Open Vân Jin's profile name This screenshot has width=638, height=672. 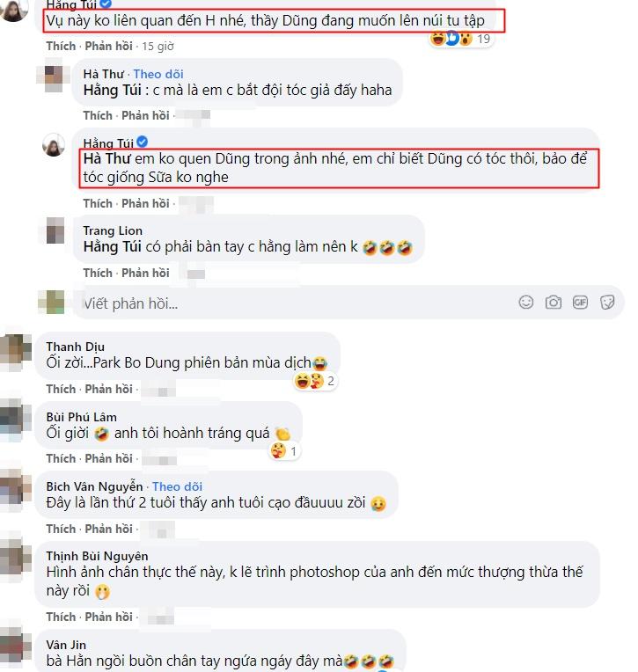click(66, 645)
